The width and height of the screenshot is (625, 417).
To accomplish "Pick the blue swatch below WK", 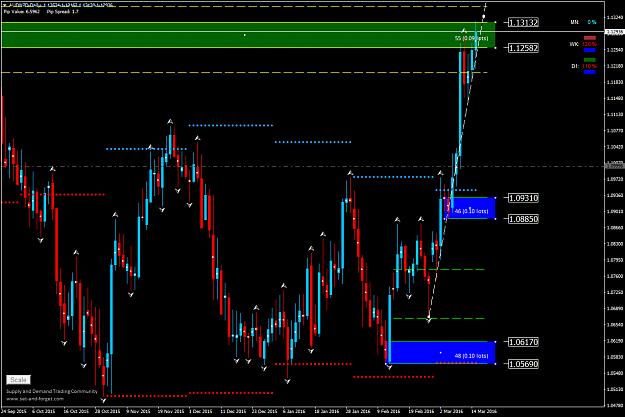I will coord(590,50).
